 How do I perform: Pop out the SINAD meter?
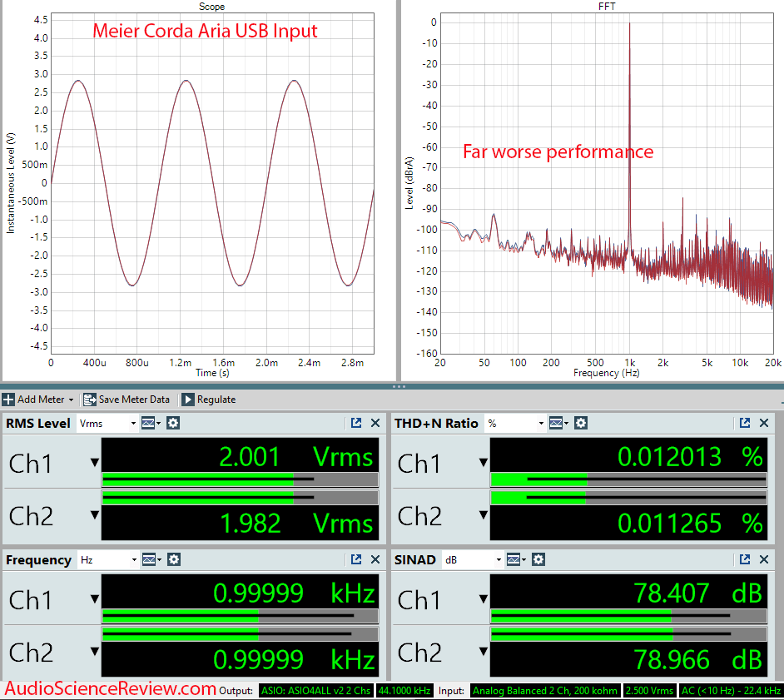[x=745, y=559]
